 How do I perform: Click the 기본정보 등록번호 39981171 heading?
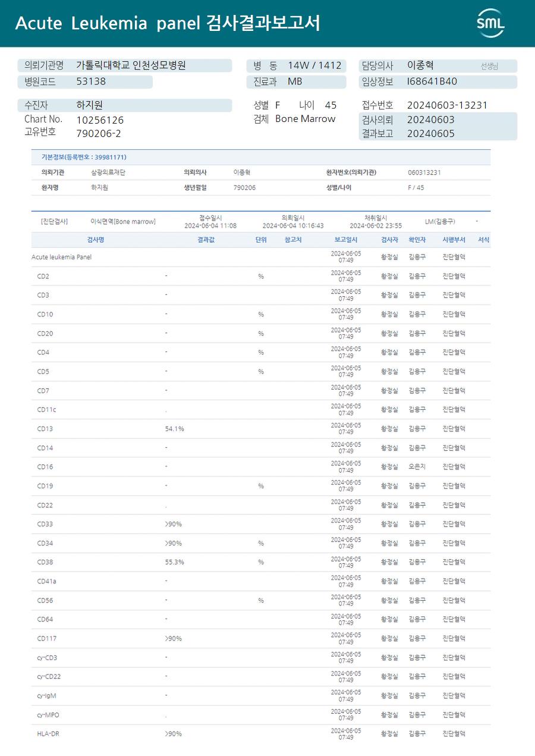(x=84, y=157)
